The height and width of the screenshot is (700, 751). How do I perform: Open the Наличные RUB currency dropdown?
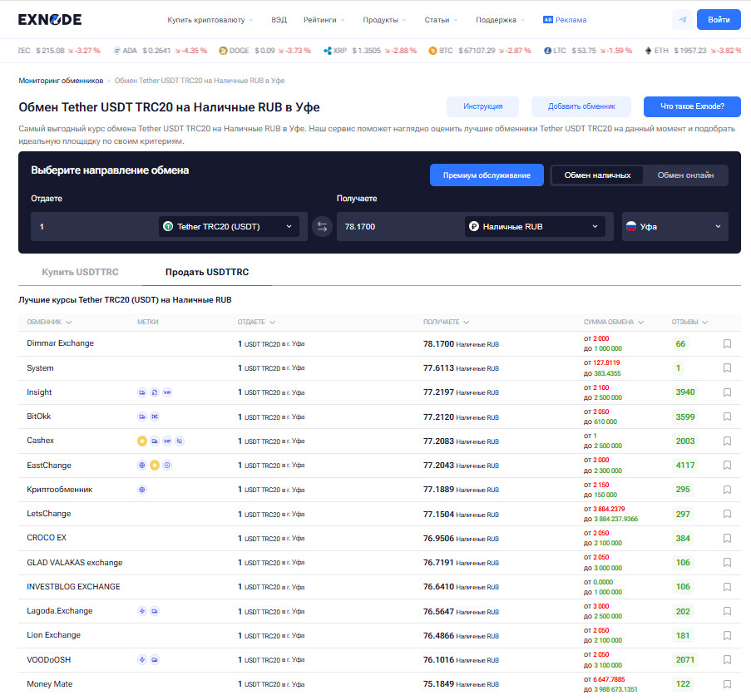click(535, 226)
